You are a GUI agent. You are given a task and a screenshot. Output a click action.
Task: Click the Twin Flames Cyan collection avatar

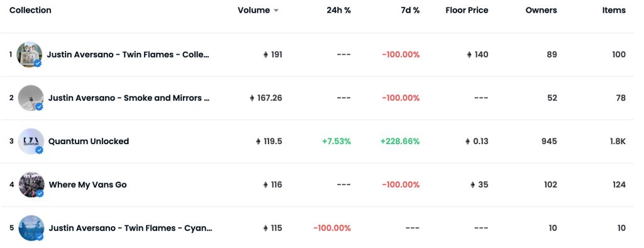[31, 228]
